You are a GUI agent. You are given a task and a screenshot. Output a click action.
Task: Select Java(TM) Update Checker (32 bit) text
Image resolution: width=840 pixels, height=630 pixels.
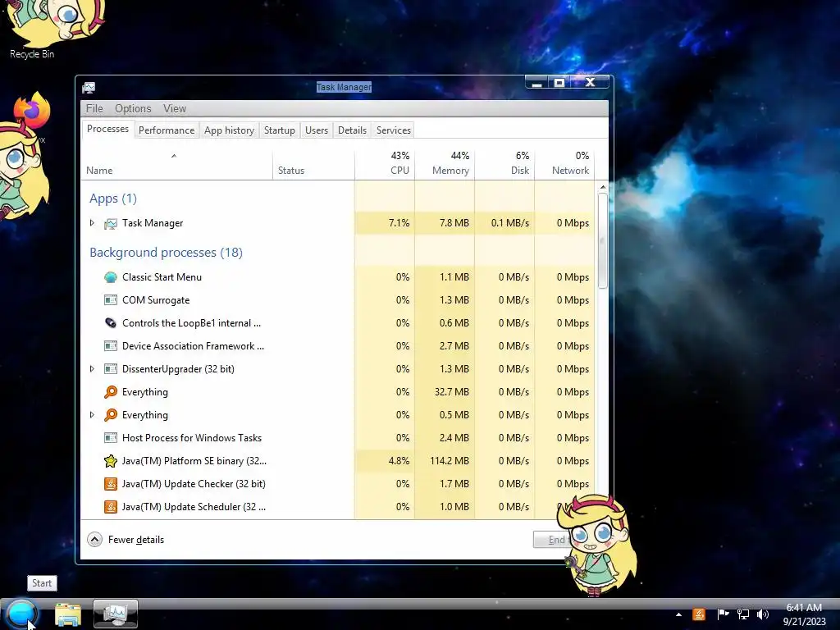[x=194, y=484]
